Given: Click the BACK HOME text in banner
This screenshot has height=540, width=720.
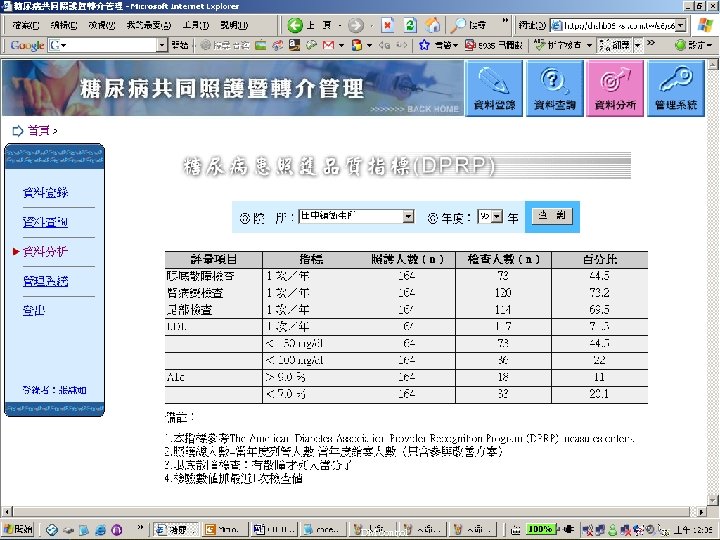Looking at the screenshot, I should pyautogui.click(x=433, y=109).
